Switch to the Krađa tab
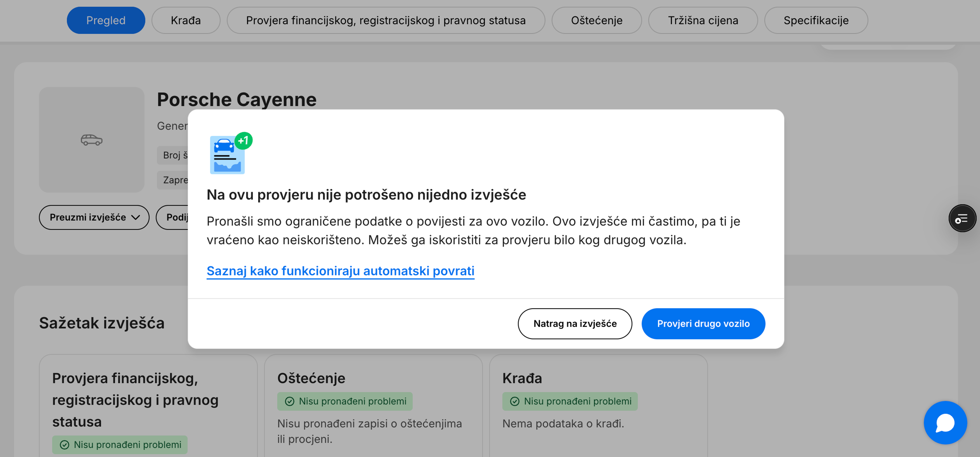This screenshot has height=457, width=980. 186,20
